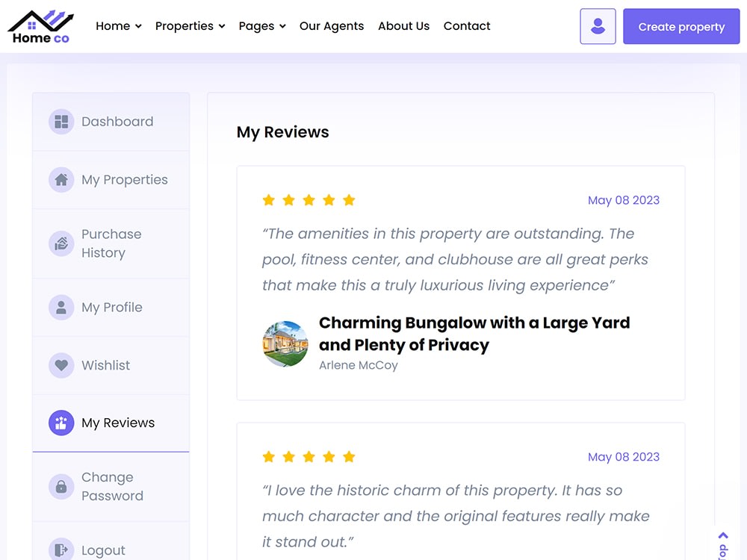The width and height of the screenshot is (747, 560).
Task: Open the Our Agents menu item
Action: 332,26
